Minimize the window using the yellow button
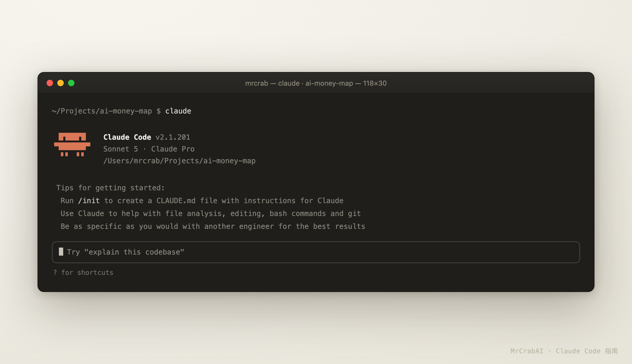This screenshot has width=632, height=364. [61, 83]
